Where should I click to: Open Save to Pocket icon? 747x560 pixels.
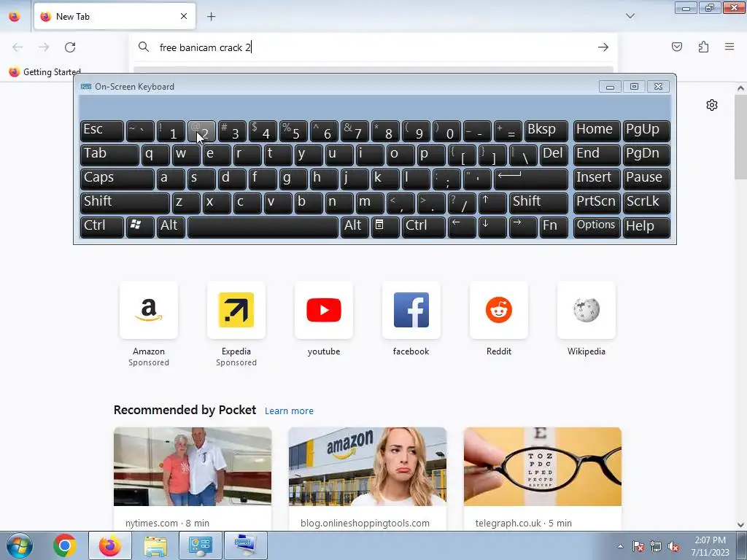(x=677, y=47)
